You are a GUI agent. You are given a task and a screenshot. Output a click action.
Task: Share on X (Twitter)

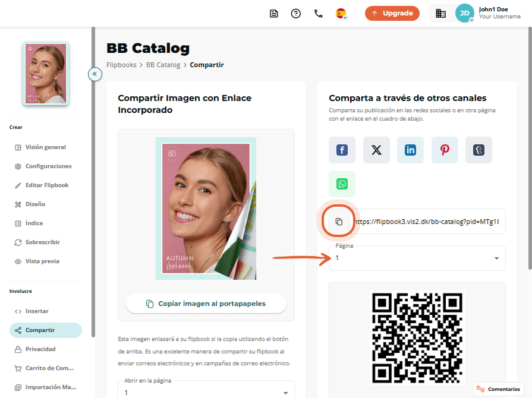tap(376, 150)
